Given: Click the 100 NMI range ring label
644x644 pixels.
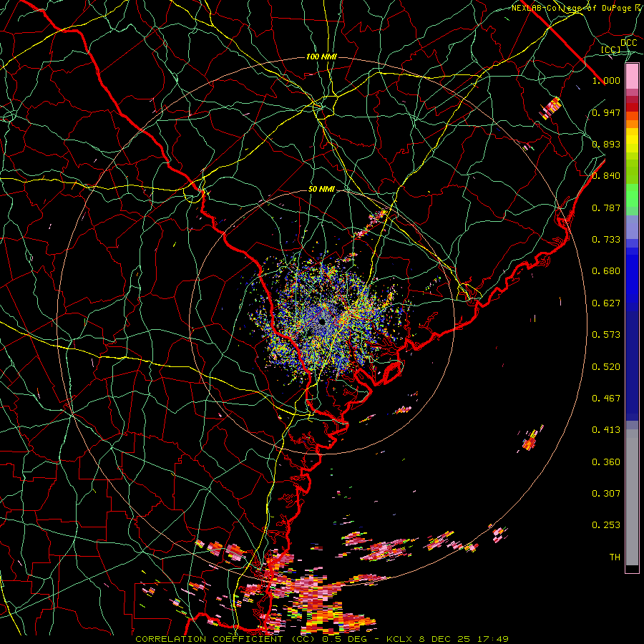Looking at the screenshot, I should click(x=321, y=57).
